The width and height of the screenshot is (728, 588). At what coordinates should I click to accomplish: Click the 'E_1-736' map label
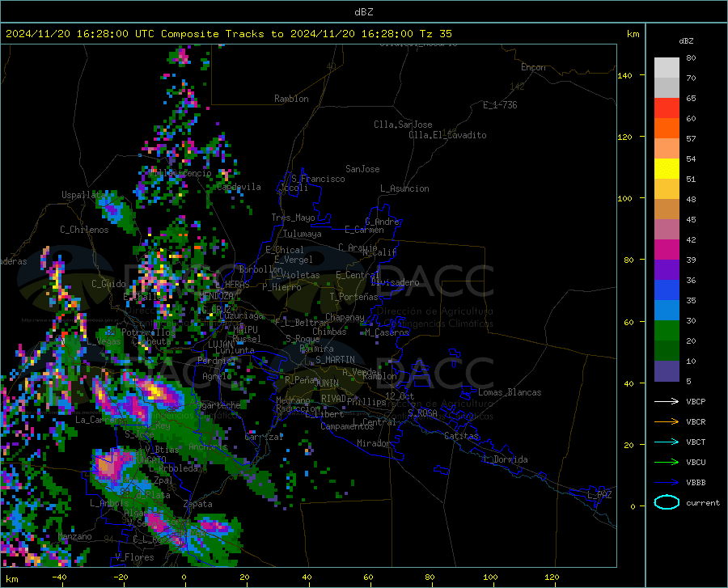coord(500,105)
